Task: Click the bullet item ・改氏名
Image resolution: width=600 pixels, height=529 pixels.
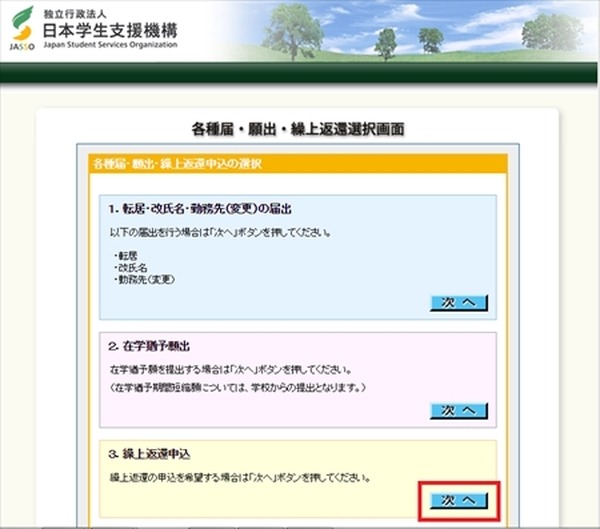Action: (130, 268)
